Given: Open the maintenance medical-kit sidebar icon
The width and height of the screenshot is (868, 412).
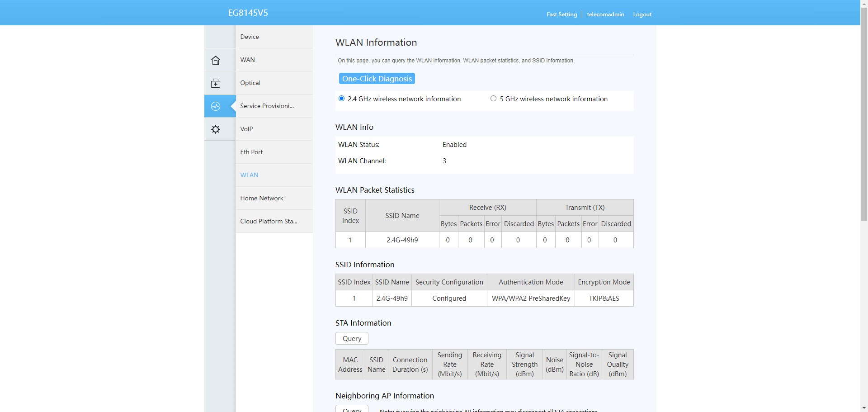Looking at the screenshot, I should click(216, 83).
